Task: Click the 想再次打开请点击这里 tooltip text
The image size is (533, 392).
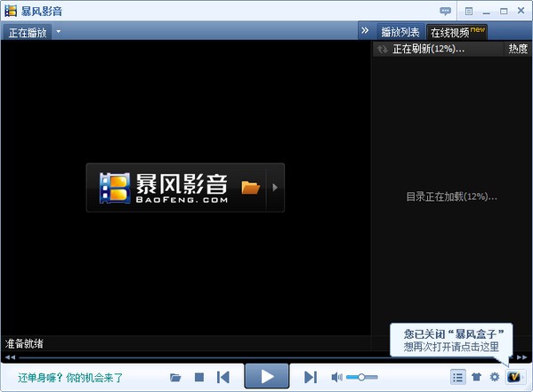Action: pos(451,347)
